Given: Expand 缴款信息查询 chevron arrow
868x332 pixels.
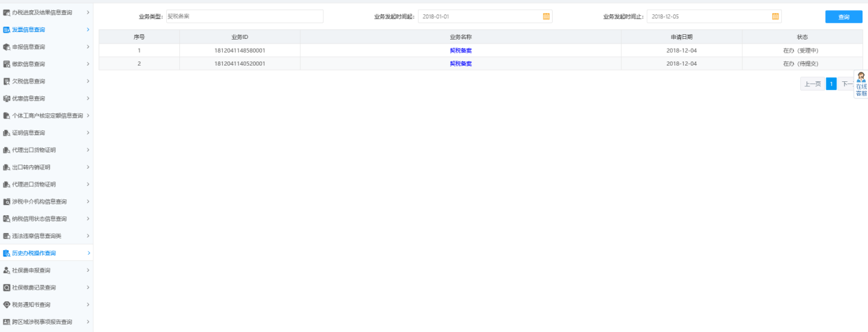Looking at the screenshot, I should coord(88,64).
